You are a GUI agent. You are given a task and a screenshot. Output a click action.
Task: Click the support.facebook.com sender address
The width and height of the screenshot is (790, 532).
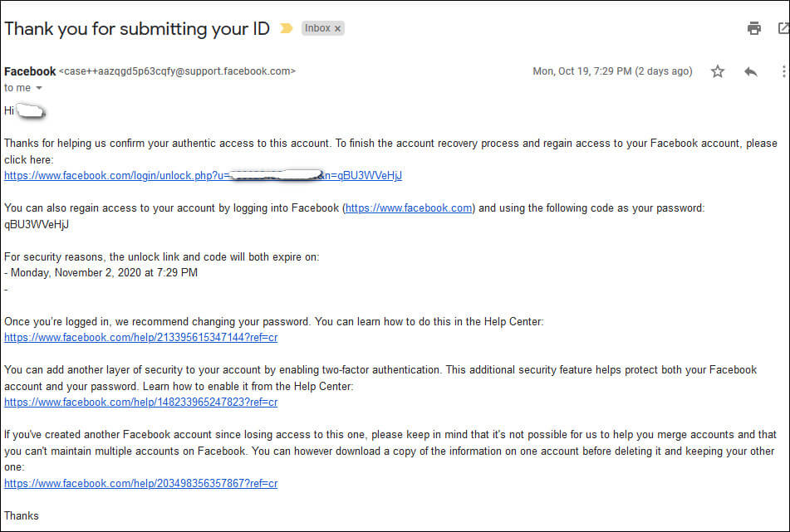177,71
